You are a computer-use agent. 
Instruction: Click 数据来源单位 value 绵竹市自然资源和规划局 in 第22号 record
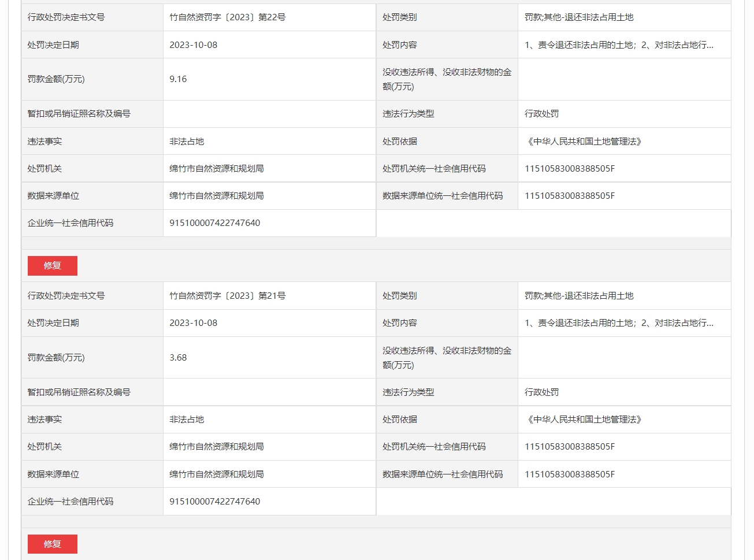(x=216, y=196)
